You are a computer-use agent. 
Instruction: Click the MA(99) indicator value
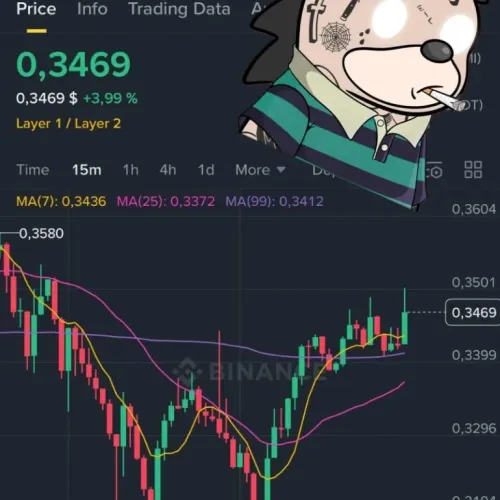pos(301,201)
